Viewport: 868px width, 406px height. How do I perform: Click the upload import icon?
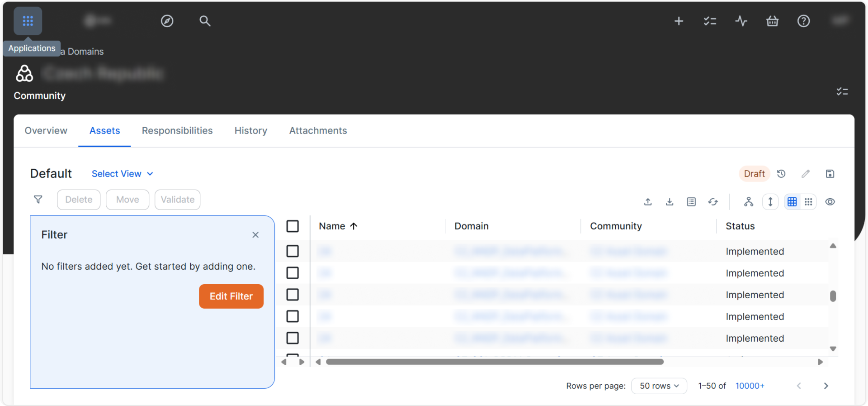tap(648, 202)
